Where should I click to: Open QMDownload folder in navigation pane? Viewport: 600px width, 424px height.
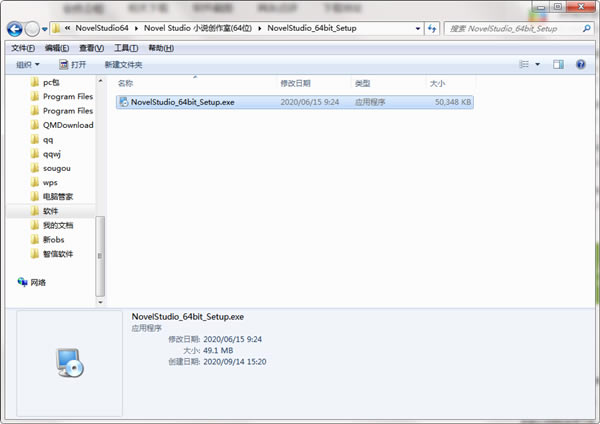tap(68, 125)
